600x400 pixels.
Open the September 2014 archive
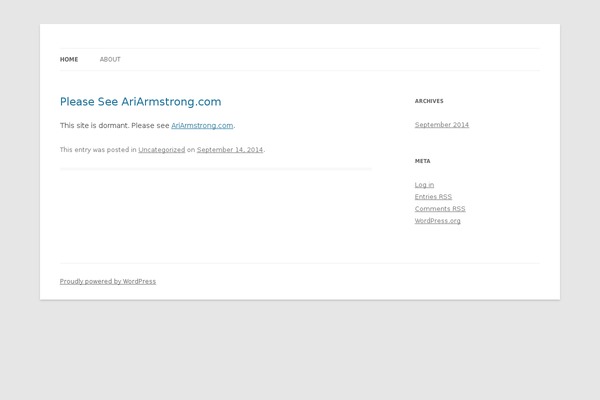pyautogui.click(x=442, y=125)
